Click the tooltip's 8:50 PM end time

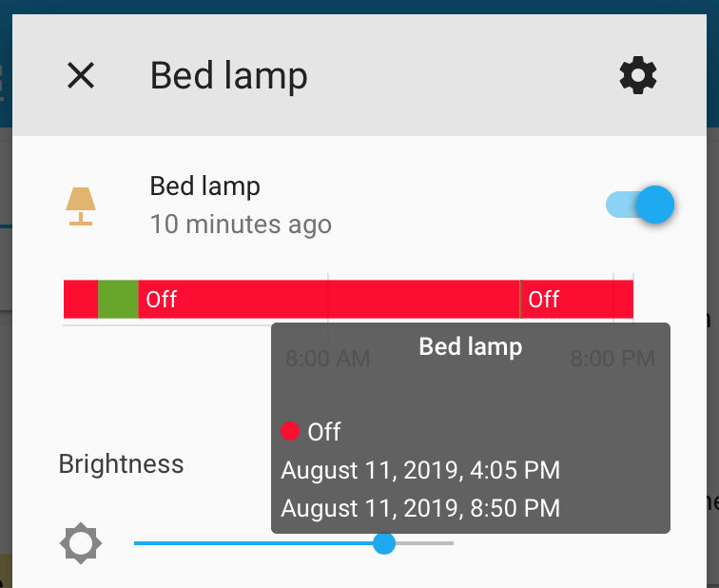pyautogui.click(x=420, y=508)
